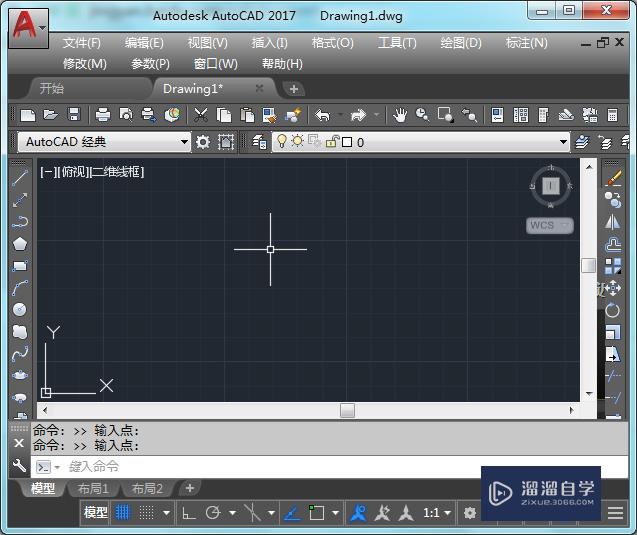637x535 pixels.
Task: Select the Circle draw tool
Action: [x=20, y=310]
